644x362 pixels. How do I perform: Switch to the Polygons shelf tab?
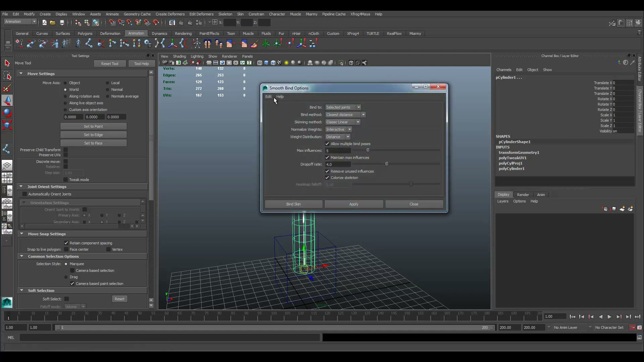coord(85,34)
